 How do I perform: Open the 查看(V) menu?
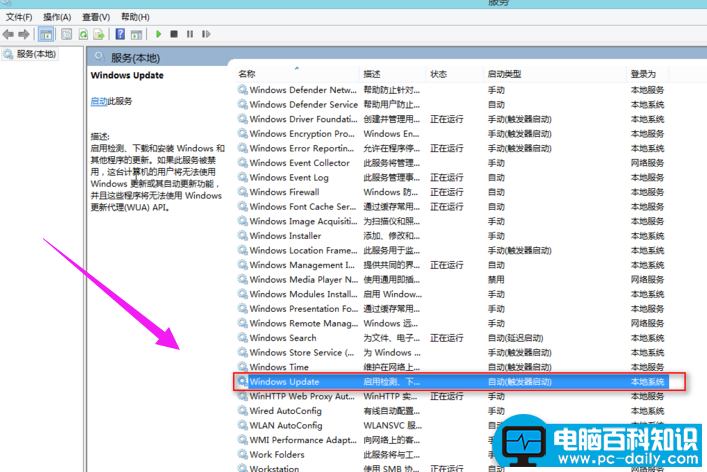tap(96, 17)
